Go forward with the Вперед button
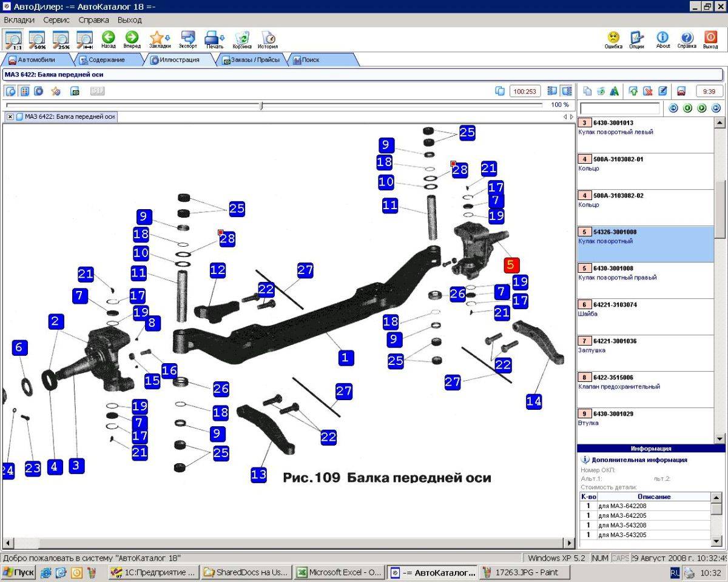 coord(132,39)
